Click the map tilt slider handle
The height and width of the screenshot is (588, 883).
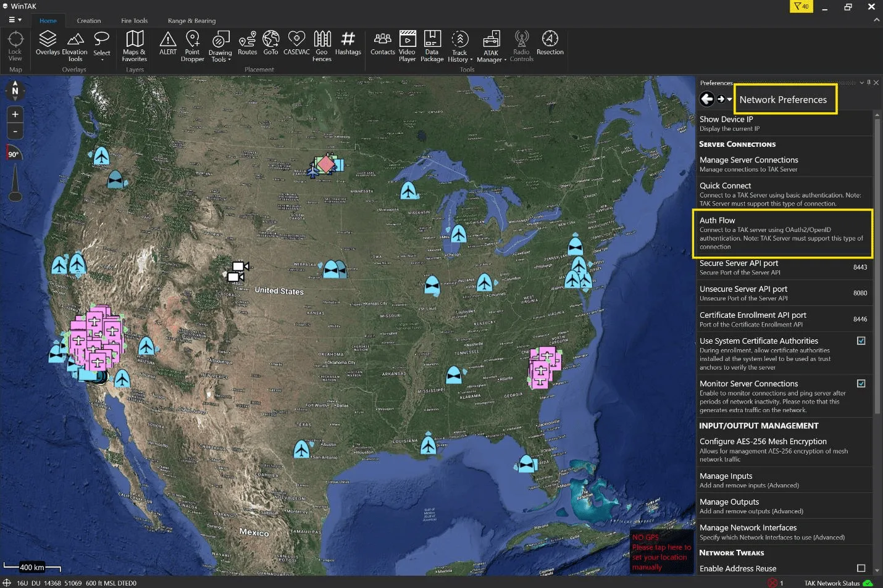point(15,196)
